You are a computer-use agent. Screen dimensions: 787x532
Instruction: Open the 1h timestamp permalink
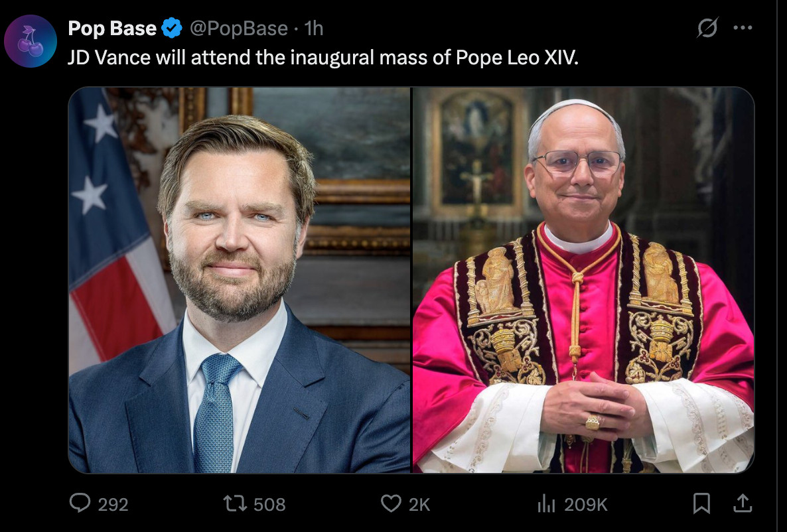(x=314, y=29)
